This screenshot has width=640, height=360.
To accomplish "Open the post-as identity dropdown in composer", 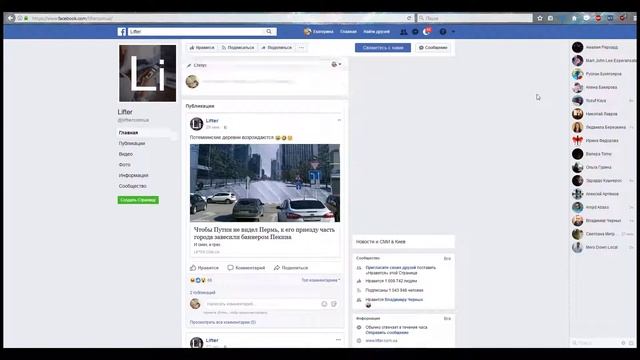I will pyautogui.click(x=336, y=64).
